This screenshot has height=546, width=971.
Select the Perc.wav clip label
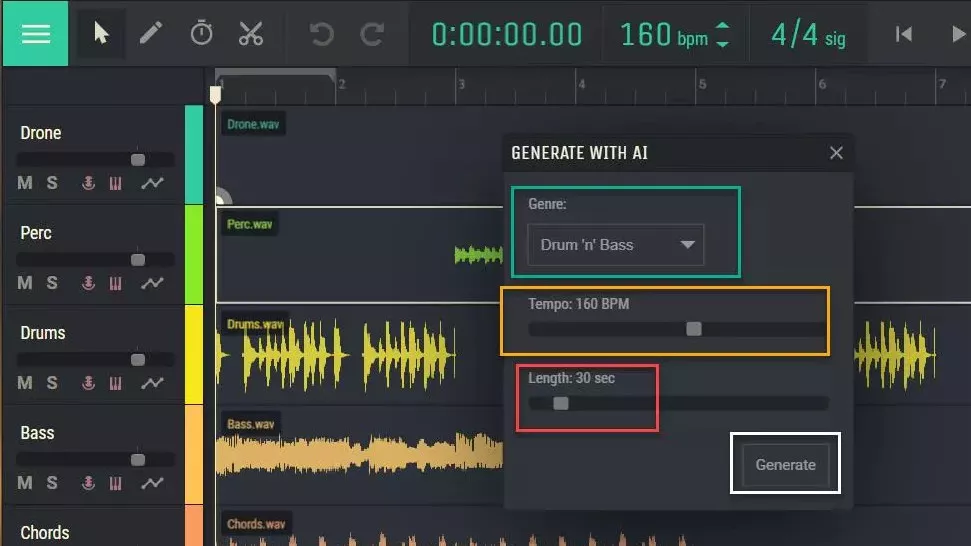[250, 224]
